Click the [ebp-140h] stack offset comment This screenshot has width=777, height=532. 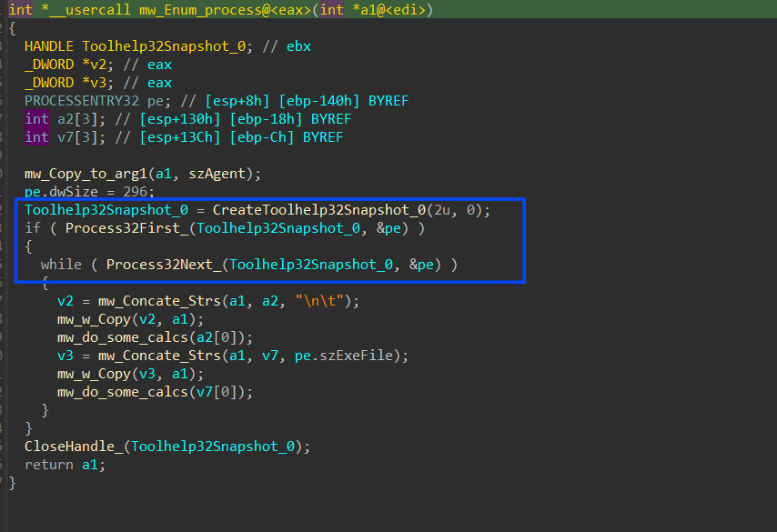pyautogui.click(x=319, y=101)
